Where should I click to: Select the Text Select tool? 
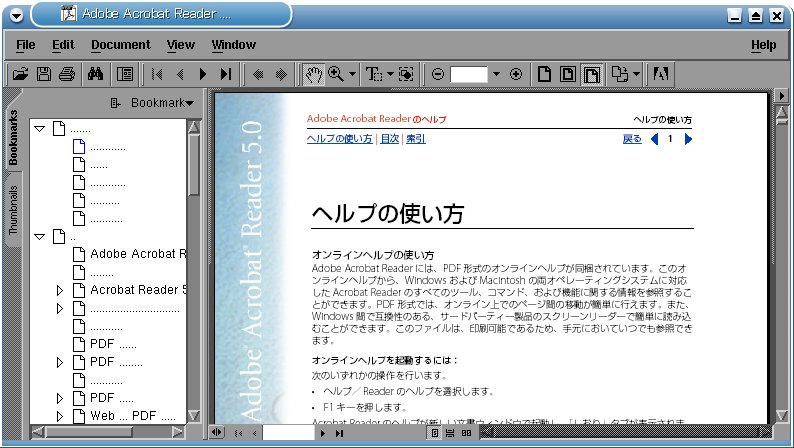click(x=374, y=74)
